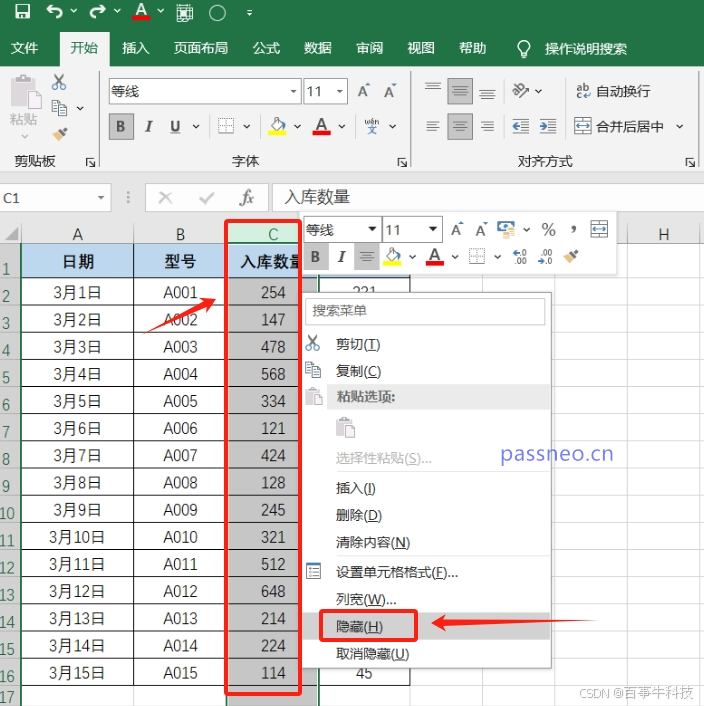The height and width of the screenshot is (706, 704).
Task: Click the Undo arrow icon
Action: click(x=54, y=11)
